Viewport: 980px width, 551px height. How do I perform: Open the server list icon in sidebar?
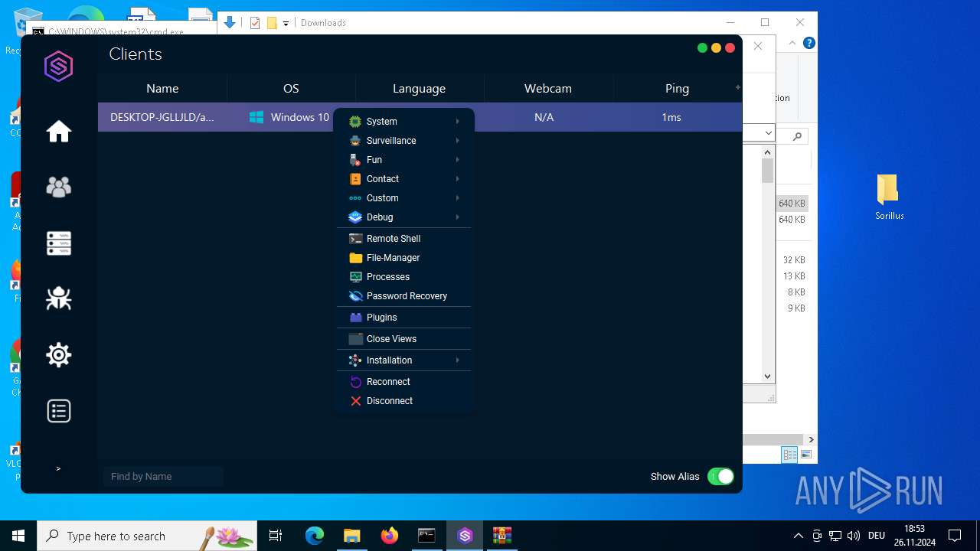tap(59, 243)
